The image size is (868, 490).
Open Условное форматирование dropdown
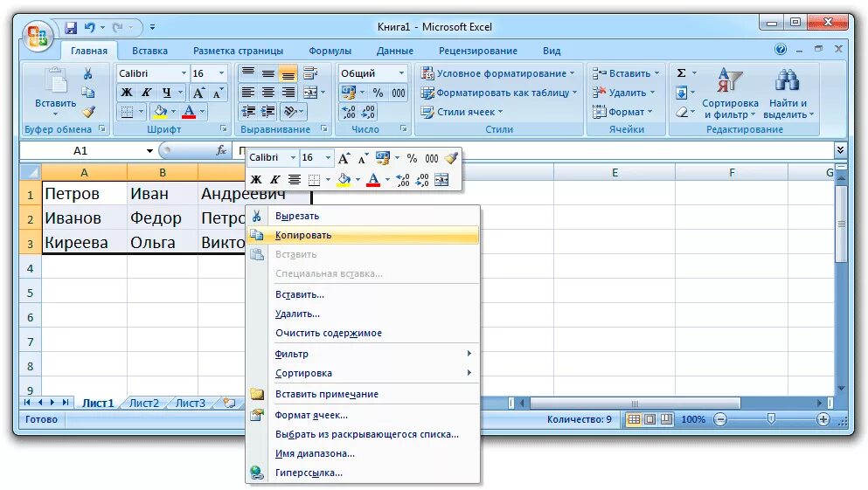coord(499,73)
